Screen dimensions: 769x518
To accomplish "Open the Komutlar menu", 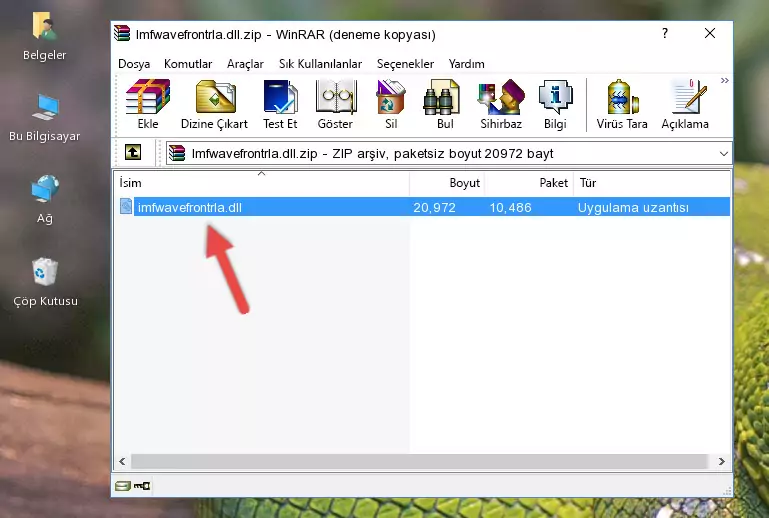I will 188,64.
